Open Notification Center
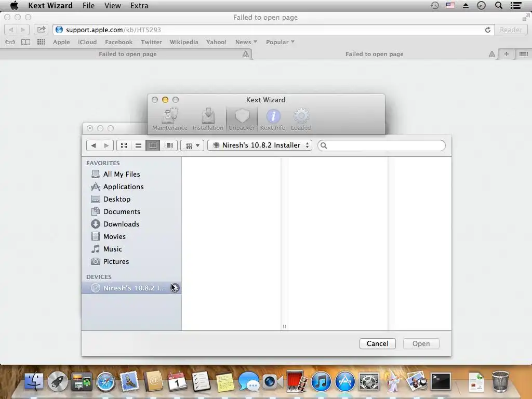 516,5
